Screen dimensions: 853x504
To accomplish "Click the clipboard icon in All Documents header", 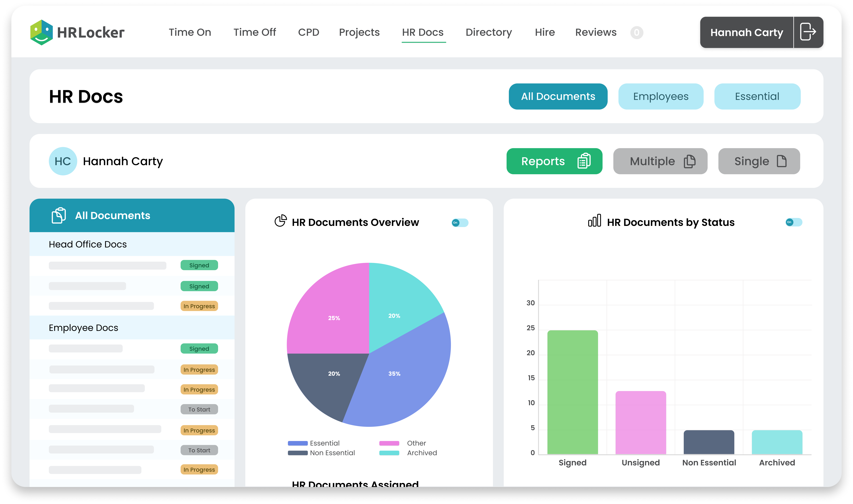I will coord(58,215).
